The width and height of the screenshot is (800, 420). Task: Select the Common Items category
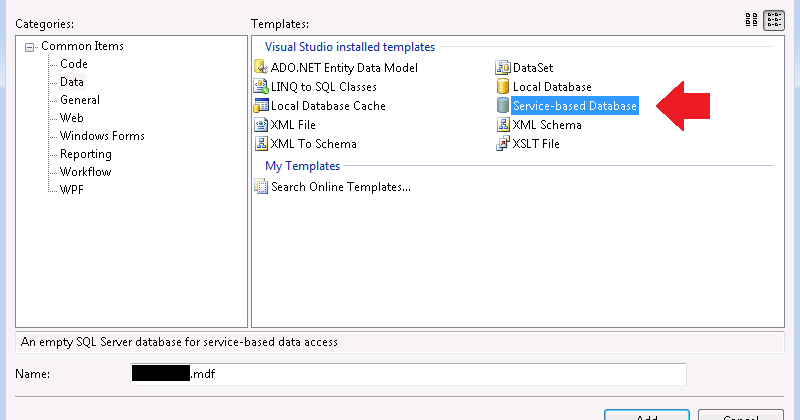click(x=82, y=46)
